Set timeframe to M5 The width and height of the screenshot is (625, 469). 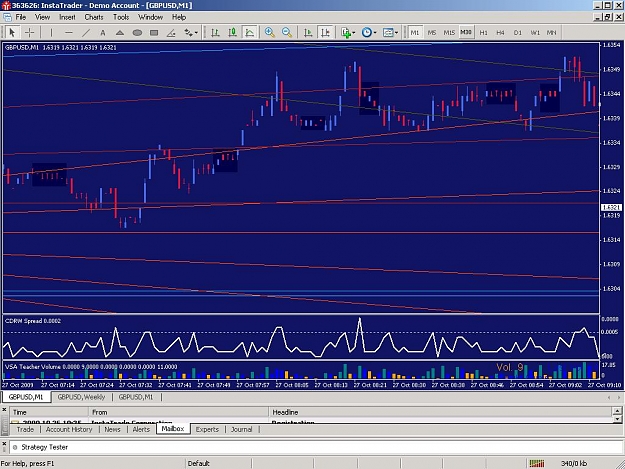coord(432,33)
